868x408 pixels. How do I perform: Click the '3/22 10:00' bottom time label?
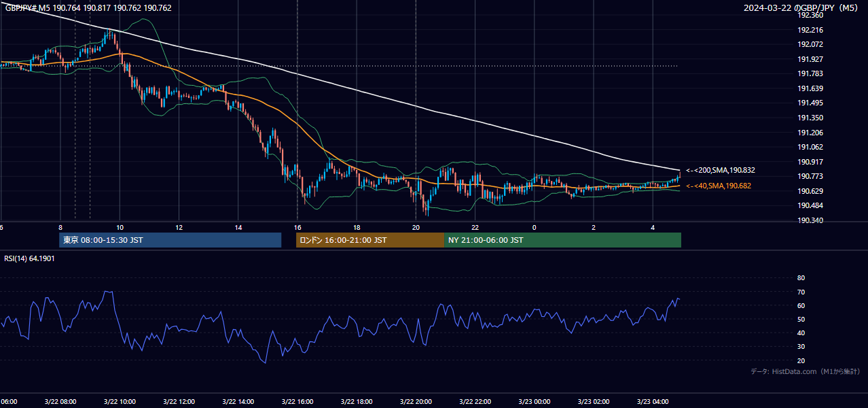(120, 401)
